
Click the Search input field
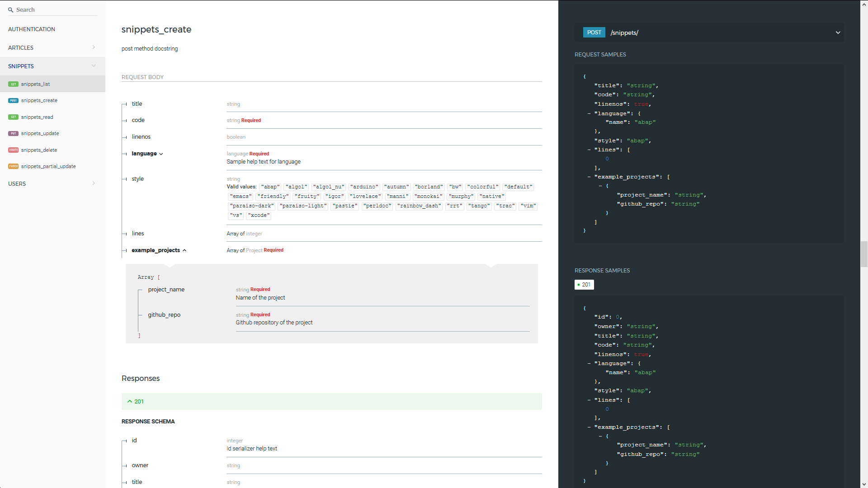pyautogui.click(x=55, y=9)
